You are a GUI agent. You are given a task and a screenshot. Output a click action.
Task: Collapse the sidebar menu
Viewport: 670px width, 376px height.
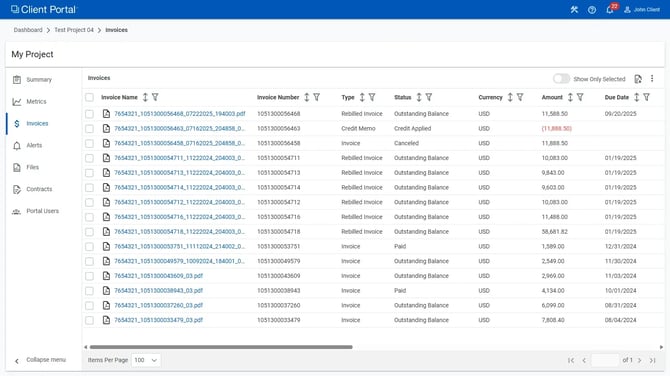click(41, 360)
